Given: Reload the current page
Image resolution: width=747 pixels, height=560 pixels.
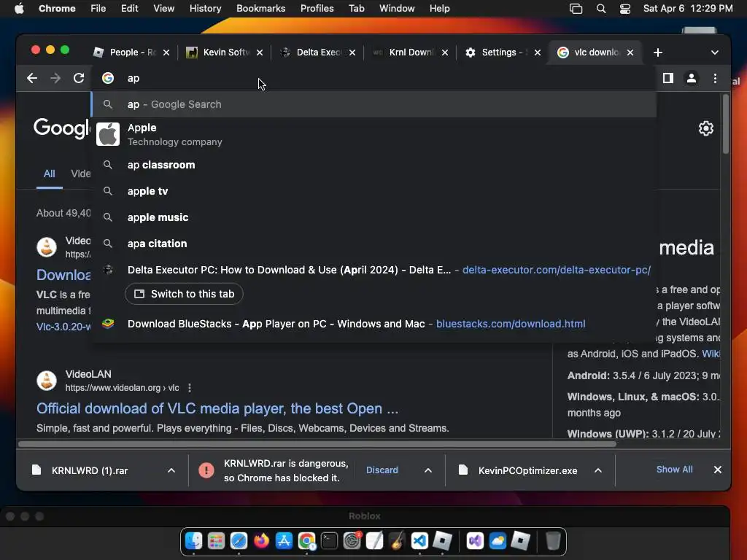Looking at the screenshot, I should coord(79,78).
